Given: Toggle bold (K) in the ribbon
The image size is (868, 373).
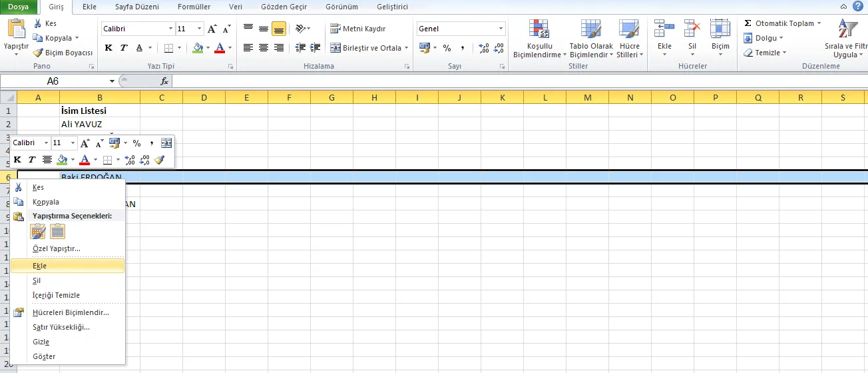Looking at the screenshot, I should (x=108, y=48).
